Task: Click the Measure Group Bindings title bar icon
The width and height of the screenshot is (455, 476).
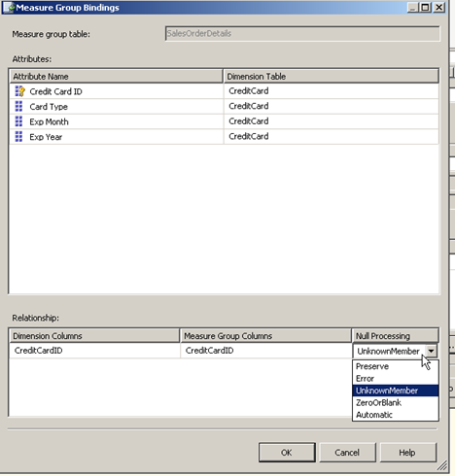Action: pyautogui.click(x=9, y=8)
